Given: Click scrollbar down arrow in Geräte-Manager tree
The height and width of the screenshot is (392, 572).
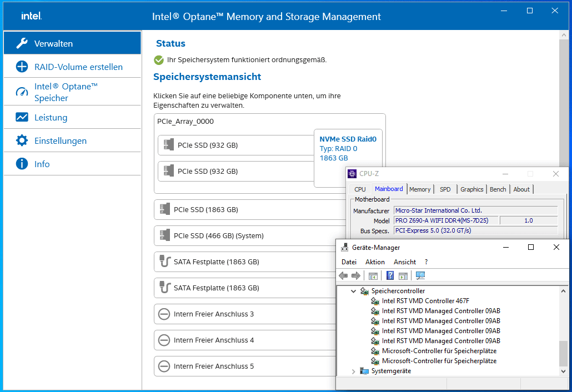Looking at the screenshot, I should (563, 371).
